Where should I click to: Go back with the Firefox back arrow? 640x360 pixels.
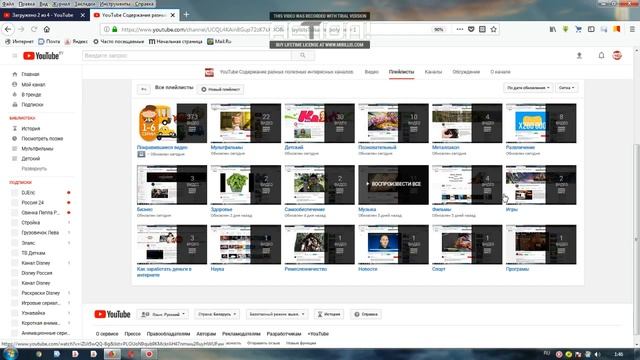pyautogui.click(x=8, y=29)
